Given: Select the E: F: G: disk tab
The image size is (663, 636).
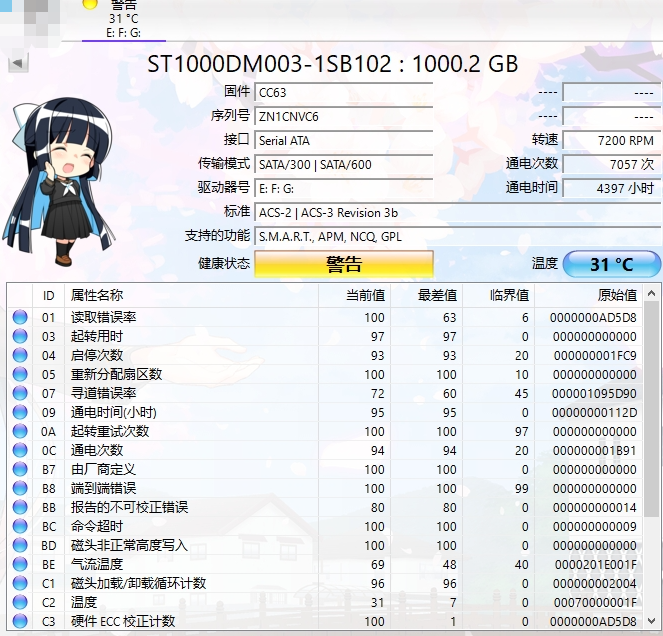Looking at the screenshot, I should (x=123, y=20).
